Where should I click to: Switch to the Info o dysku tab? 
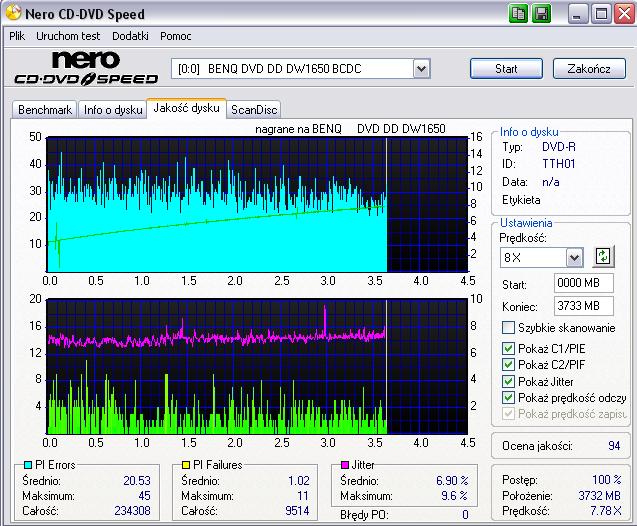point(113,110)
